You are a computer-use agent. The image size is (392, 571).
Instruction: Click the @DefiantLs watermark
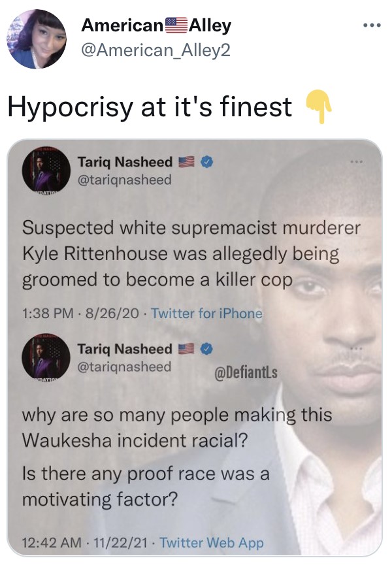point(246,372)
